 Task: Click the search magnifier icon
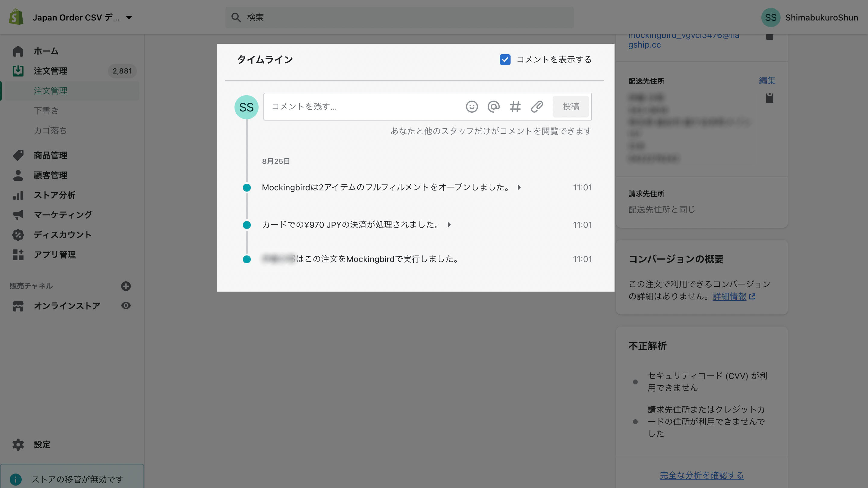(x=236, y=17)
